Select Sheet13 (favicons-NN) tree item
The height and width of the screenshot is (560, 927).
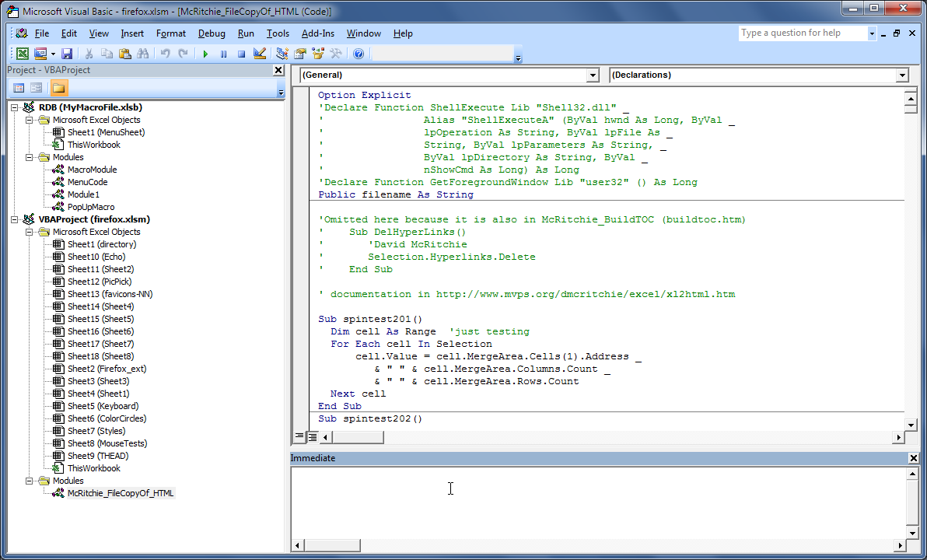point(110,294)
